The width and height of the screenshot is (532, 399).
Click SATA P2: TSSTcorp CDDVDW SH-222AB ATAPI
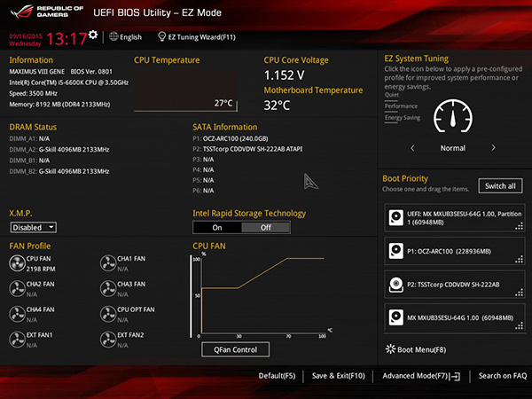click(x=247, y=149)
